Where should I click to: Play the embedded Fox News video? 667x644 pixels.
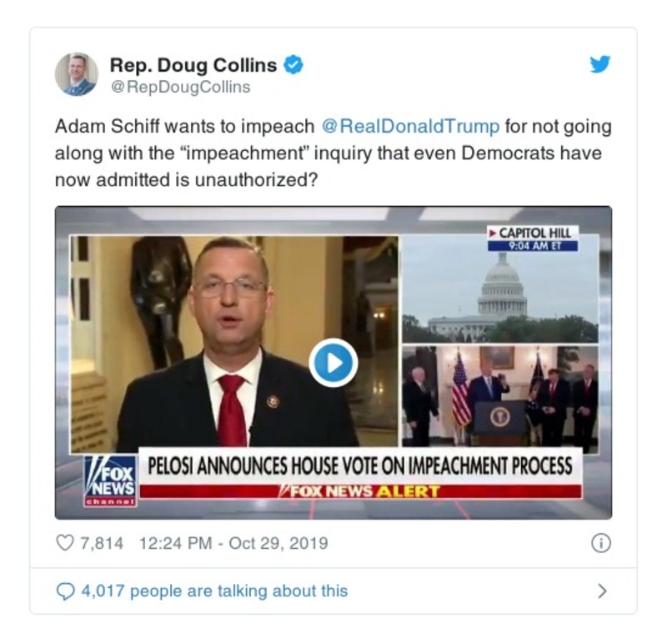point(333,363)
